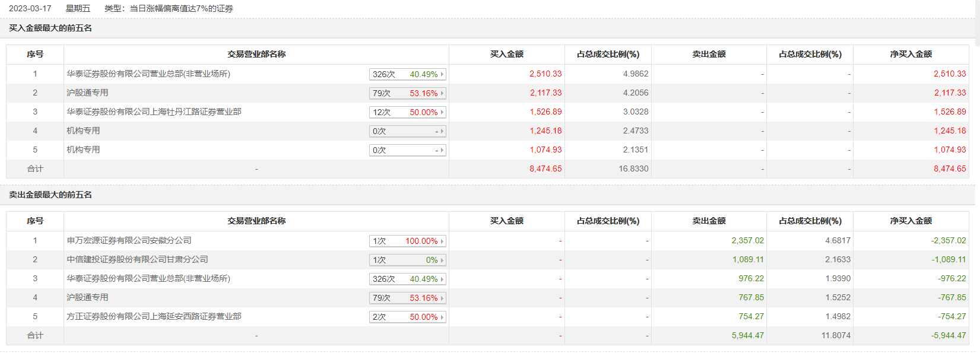980x353 pixels.
Task: Expand 326次 40.49% box in buy table
Action: pyautogui.click(x=407, y=74)
